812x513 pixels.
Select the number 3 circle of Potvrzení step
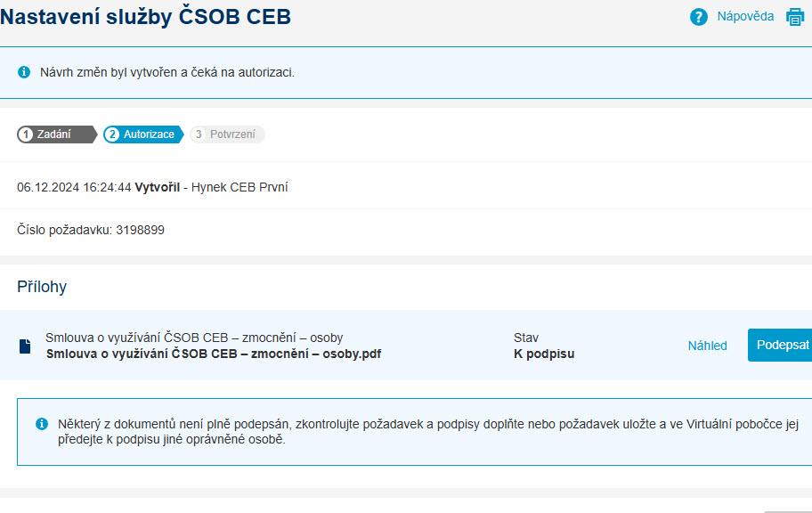coord(199,134)
